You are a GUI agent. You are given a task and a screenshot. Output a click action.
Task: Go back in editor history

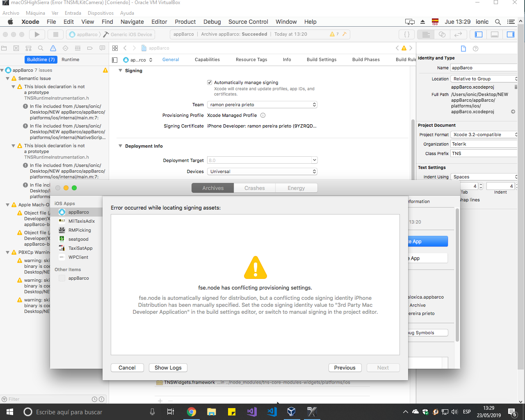click(x=125, y=48)
